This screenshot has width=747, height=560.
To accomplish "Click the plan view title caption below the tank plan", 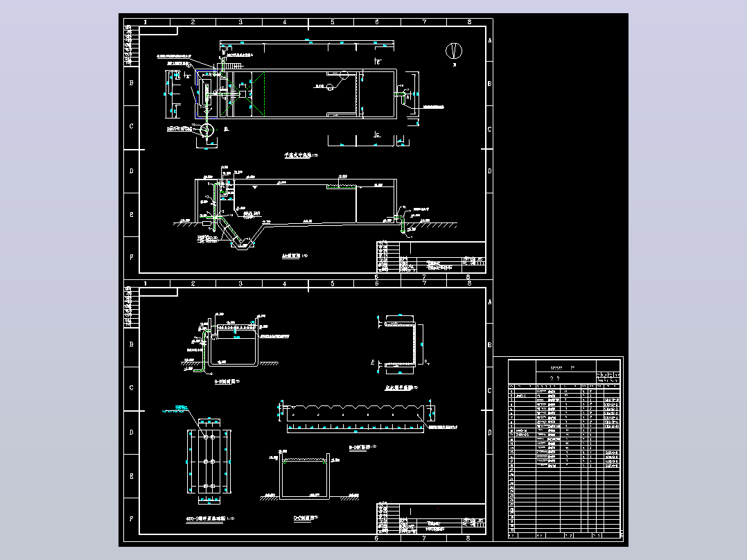I will coord(301,155).
